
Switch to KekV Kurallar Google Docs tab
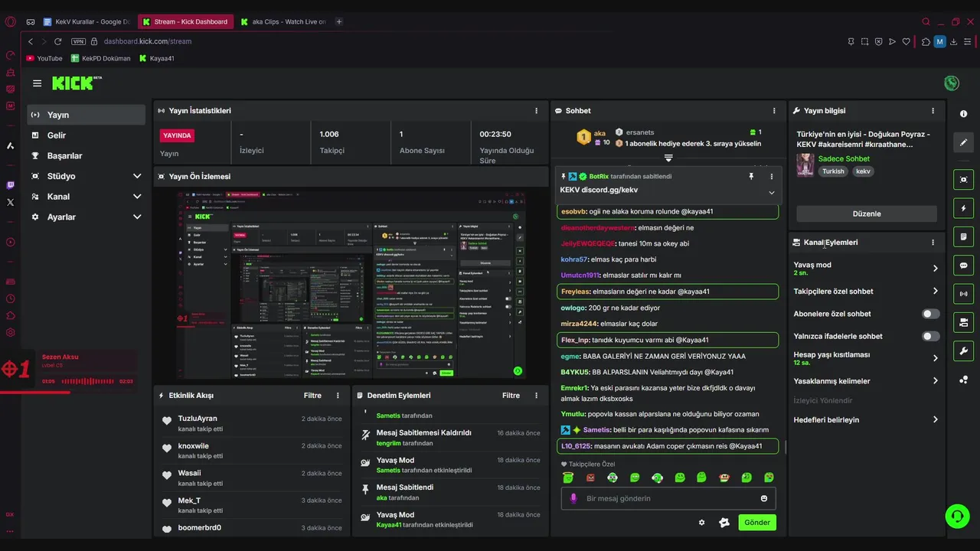point(87,21)
